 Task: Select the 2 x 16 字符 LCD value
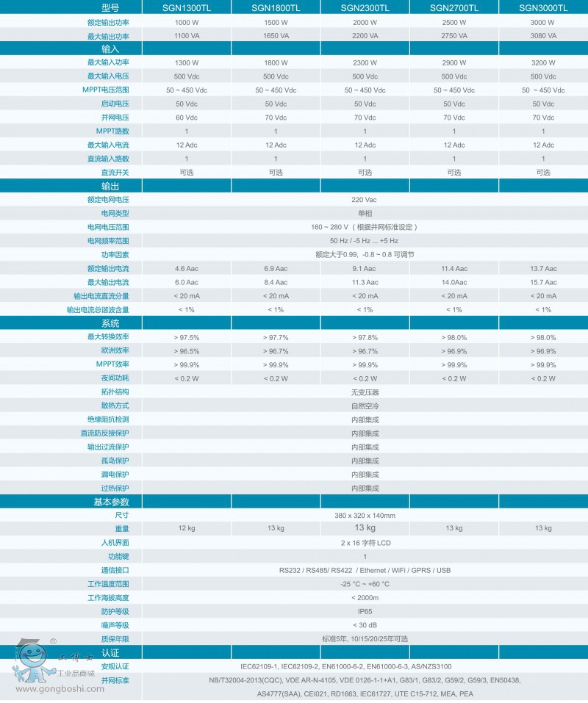365,543
